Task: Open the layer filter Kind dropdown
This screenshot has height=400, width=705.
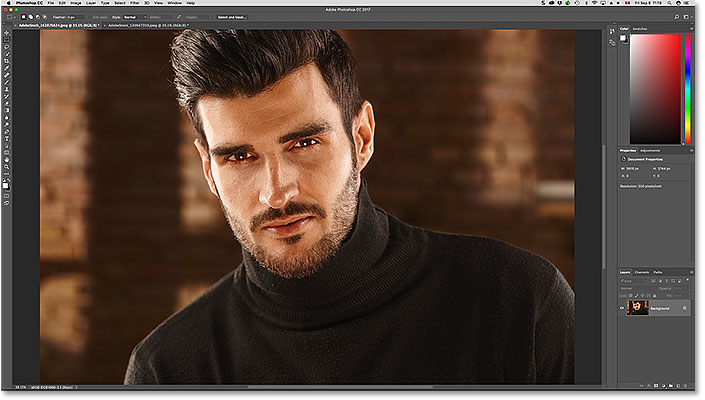Action: pos(634,281)
